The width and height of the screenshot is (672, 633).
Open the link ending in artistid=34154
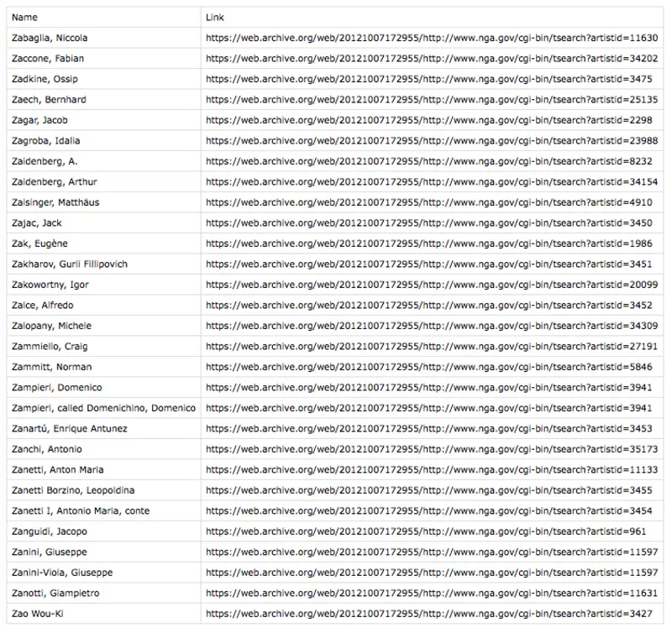(x=432, y=182)
